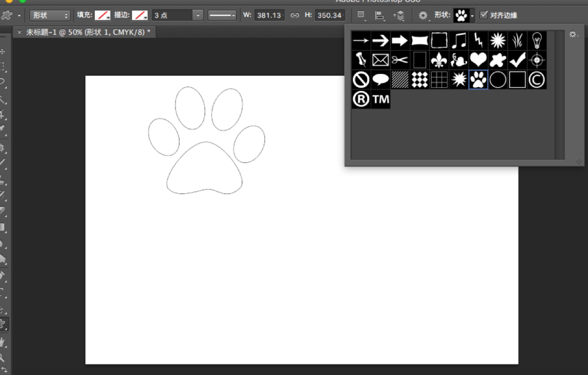Open the path alignment options
This screenshot has width=588, height=375.
[x=379, y=15]
